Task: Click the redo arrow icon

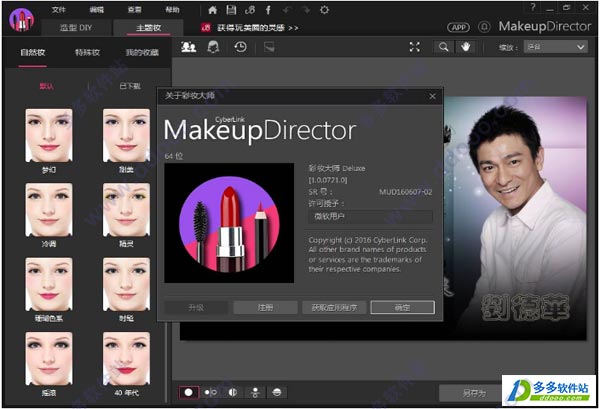Action: pos(306,10)
